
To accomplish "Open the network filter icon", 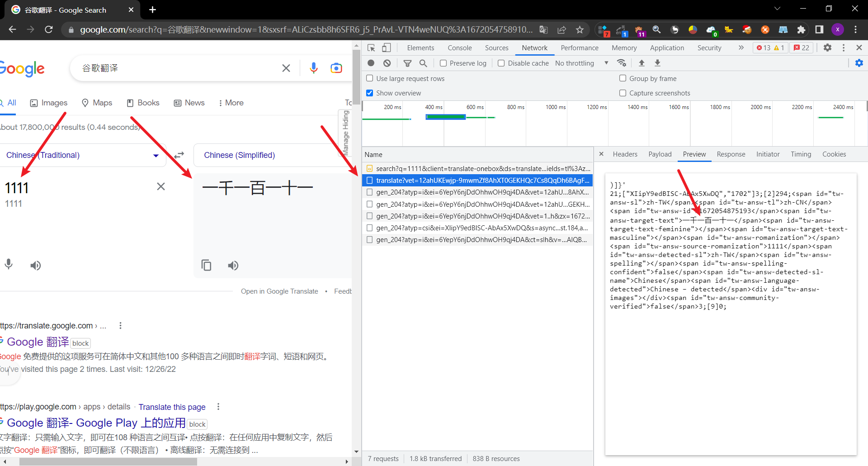I will pyautogui.click(x=407, y=63).
